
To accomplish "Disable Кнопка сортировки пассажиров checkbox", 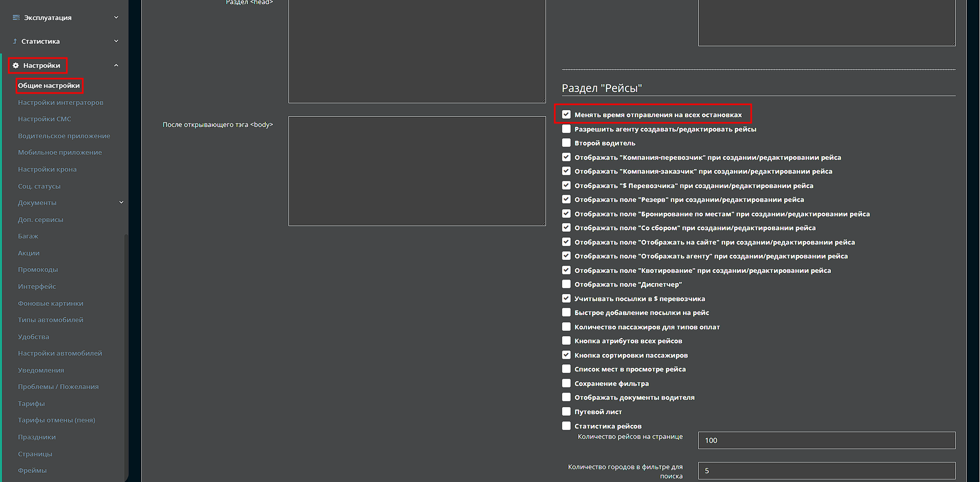I will point(566,355).
